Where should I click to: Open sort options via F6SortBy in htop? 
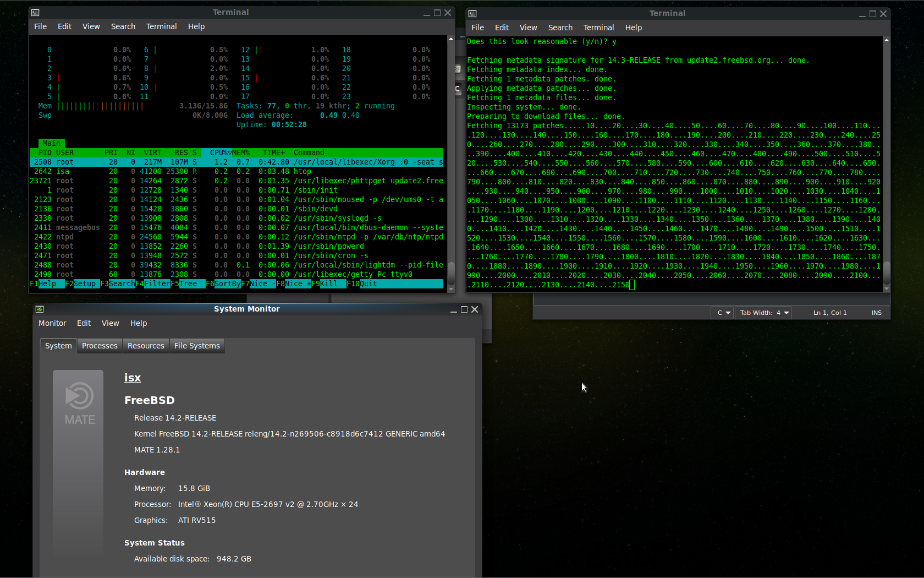(222, 283)
